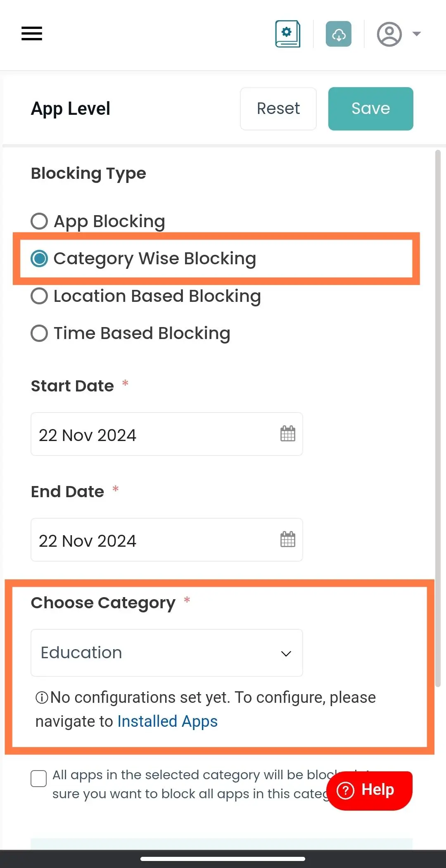Save the App Level settings
The height and width of the screenshot is (868, 446).
371,109
